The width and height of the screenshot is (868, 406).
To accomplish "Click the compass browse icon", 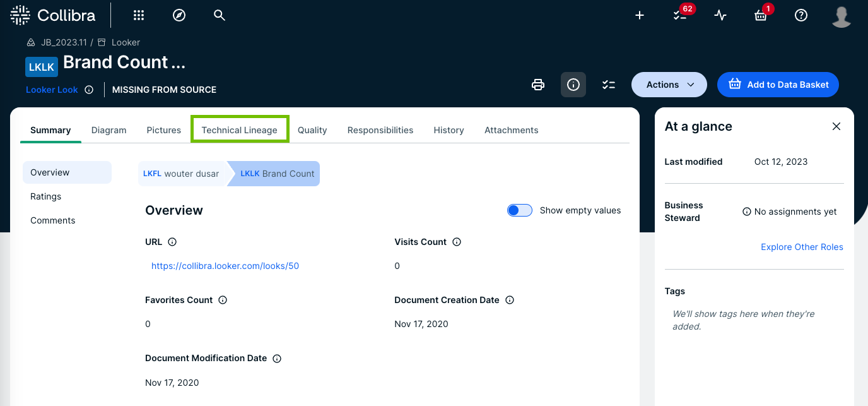I will [179, 16].
